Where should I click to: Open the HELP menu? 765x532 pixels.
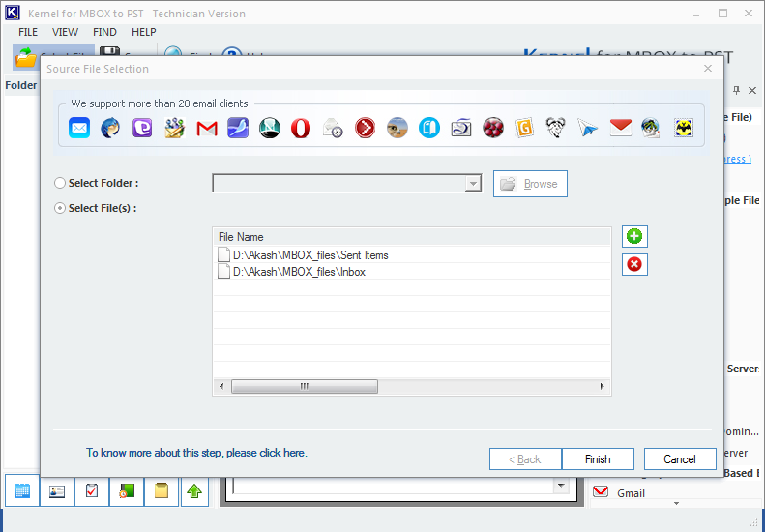(144, 32)
